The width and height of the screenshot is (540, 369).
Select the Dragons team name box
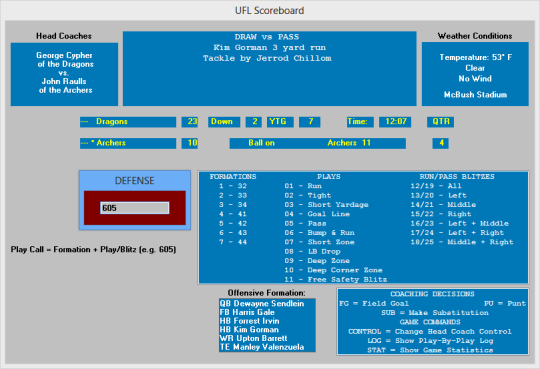point(128,122)
